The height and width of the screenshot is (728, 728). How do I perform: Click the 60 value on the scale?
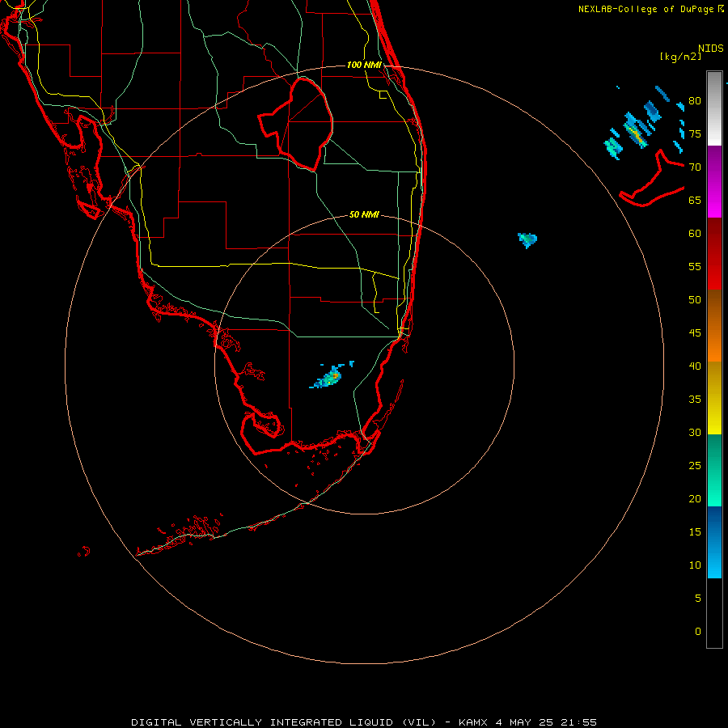click(x=695, y=233)
